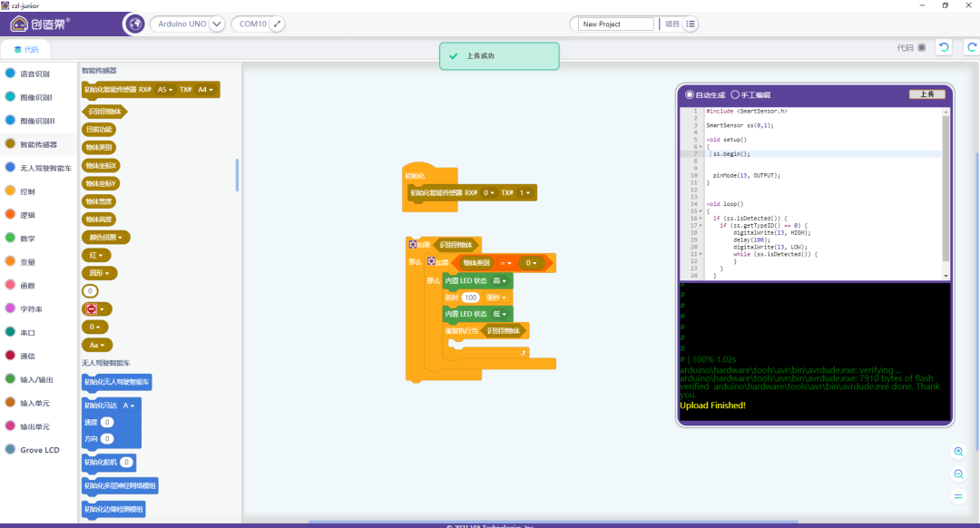Zoom out on the block workspace
The height and width of the screenshot is (528, 980).
pos(959,474)
